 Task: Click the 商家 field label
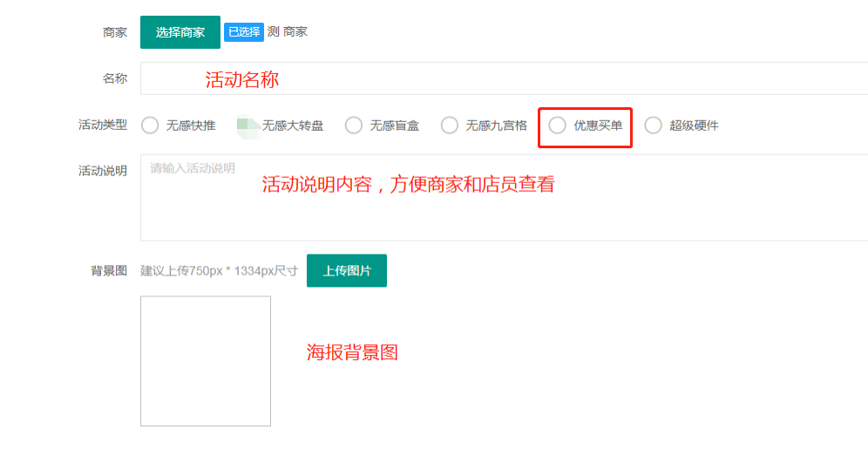(115, 32)
